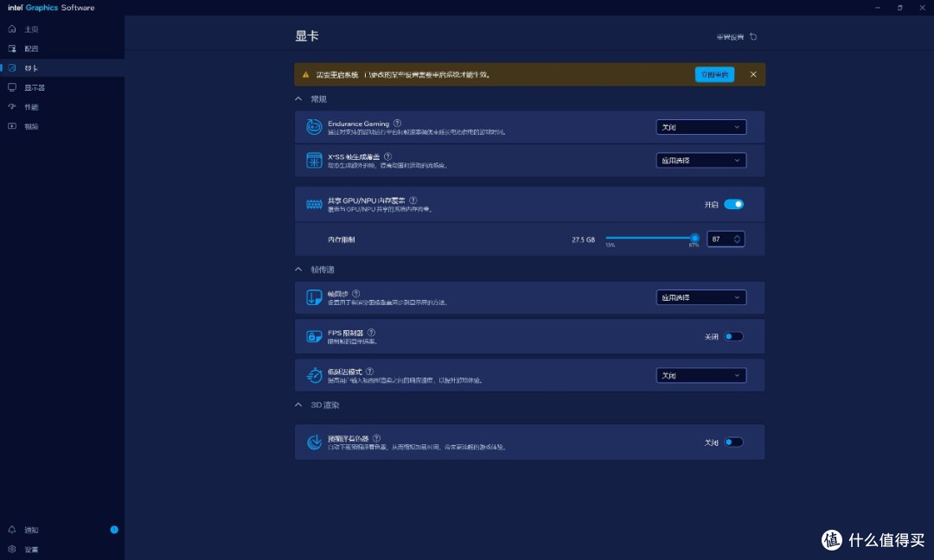Open help for XeSS 帧生成覆盖

coord(387,156)
